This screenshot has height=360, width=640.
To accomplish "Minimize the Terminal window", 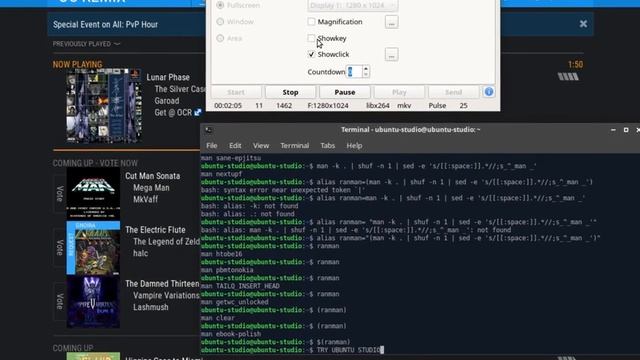I will click(x=613, y=130).
